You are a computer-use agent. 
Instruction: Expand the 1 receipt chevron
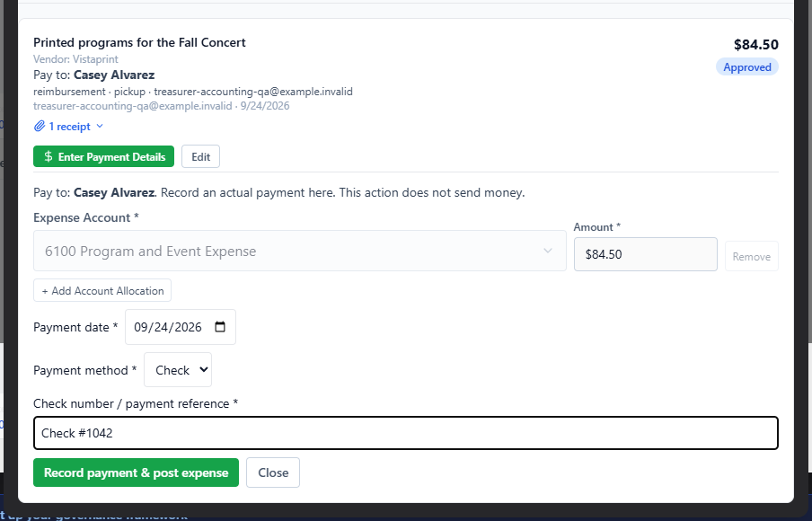coord(100,127)
